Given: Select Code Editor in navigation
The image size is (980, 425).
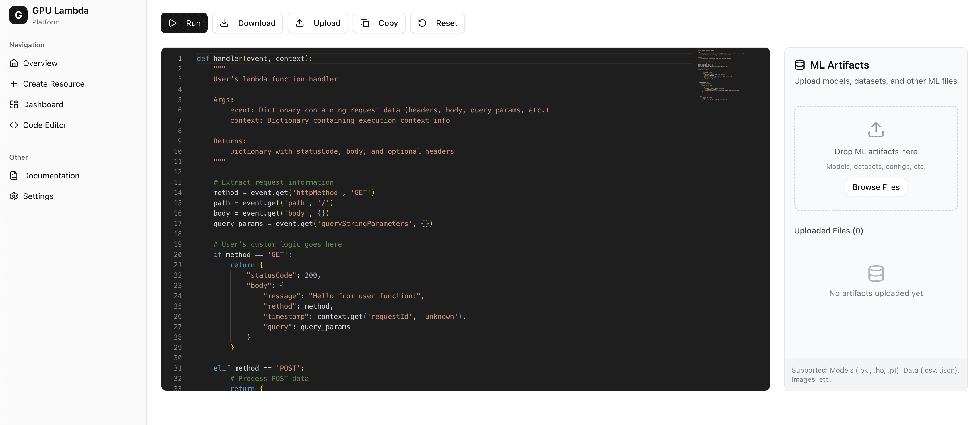Looking at the screenshot, I should [x=44, y=125].
